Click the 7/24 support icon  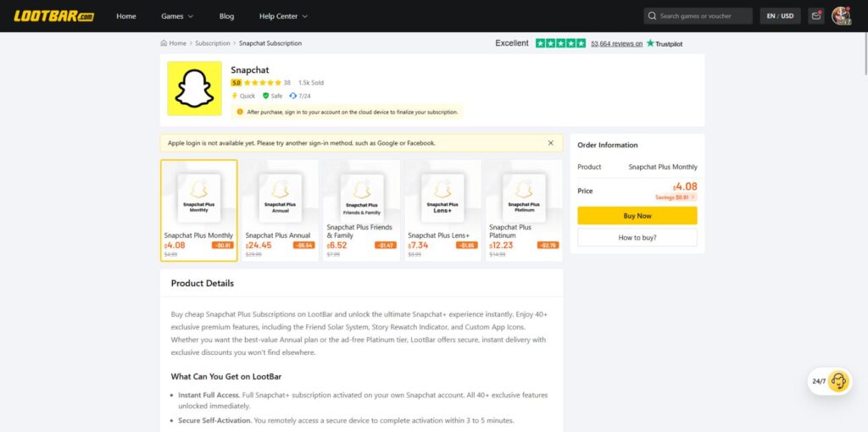[292, 96]
